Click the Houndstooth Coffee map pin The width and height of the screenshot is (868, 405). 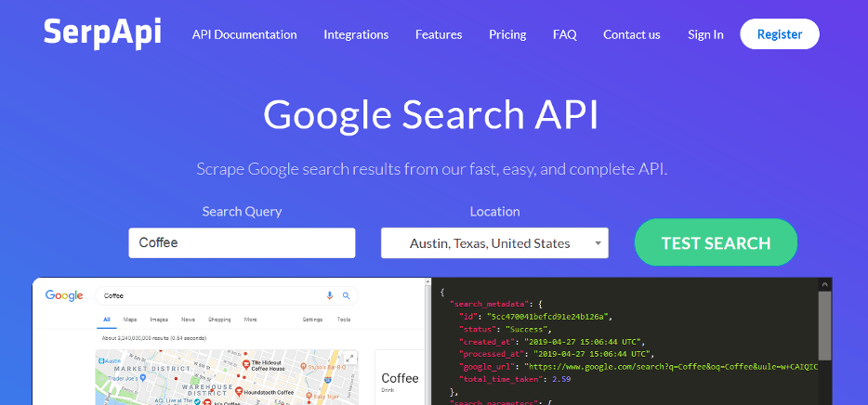239,391
